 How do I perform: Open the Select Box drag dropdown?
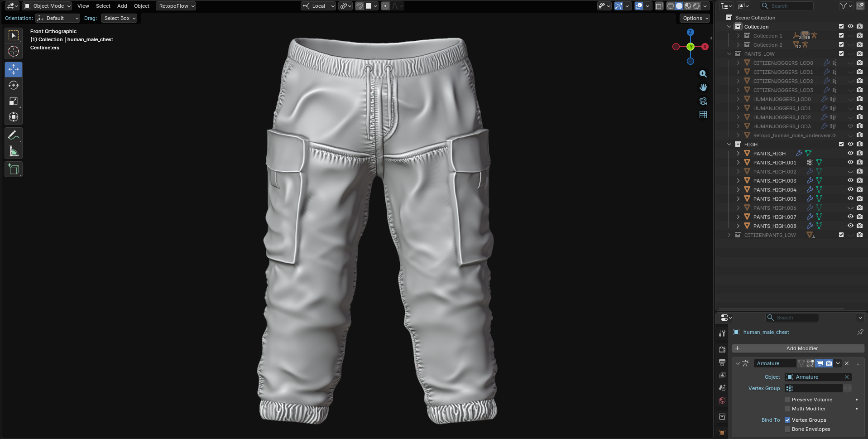pyautogui.click(x=120, y=18)
